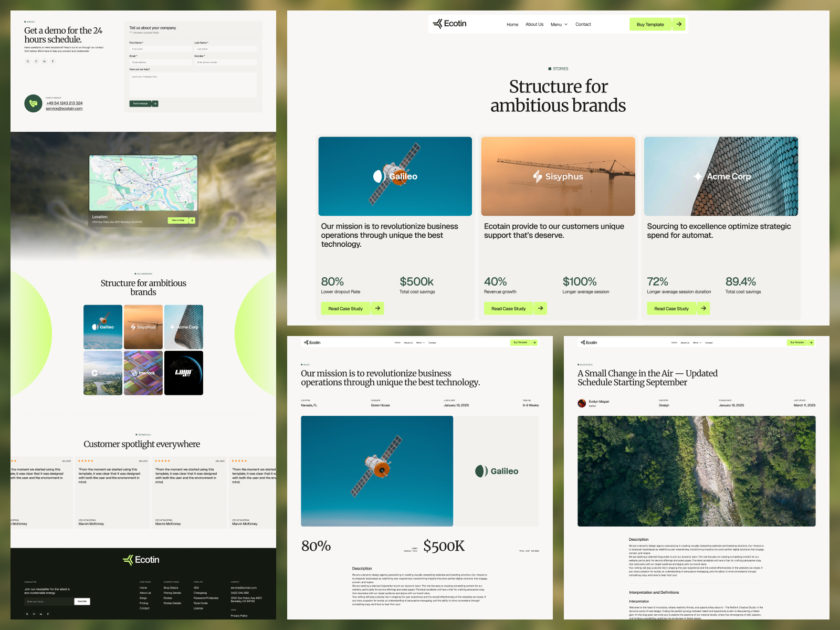The image size is (840, 630).
Task: Click the Ecotin logo in the dark footer
Action: point(141,560)
